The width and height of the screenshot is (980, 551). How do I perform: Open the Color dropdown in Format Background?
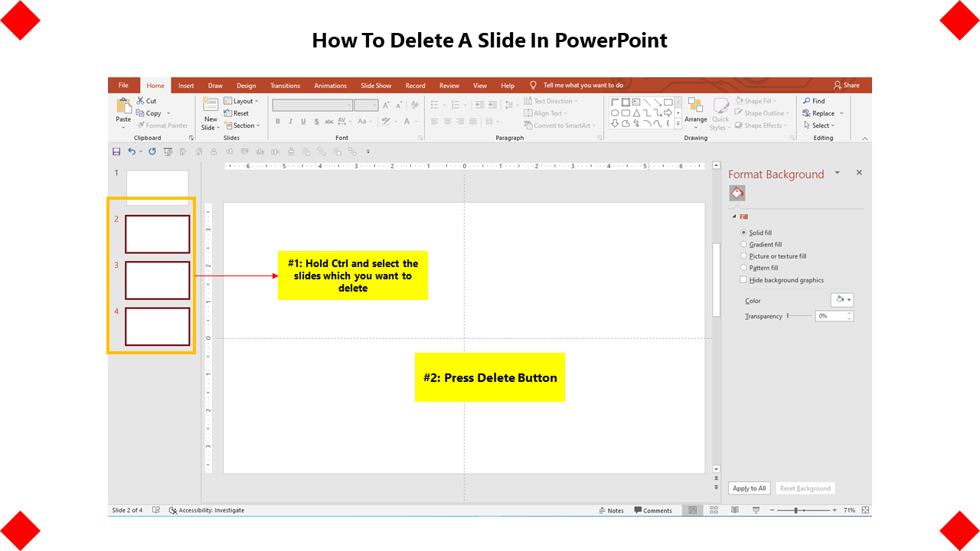(842, 300)
